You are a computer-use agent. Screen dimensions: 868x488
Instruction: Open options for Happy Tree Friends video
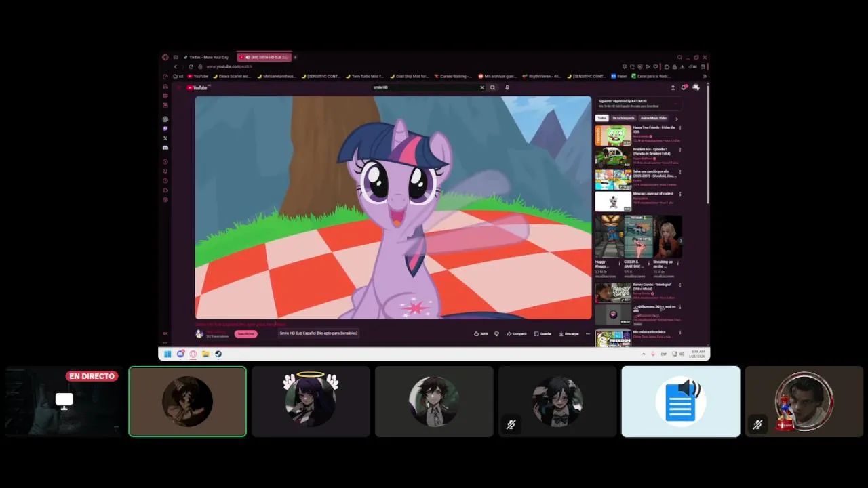[680, 128]
